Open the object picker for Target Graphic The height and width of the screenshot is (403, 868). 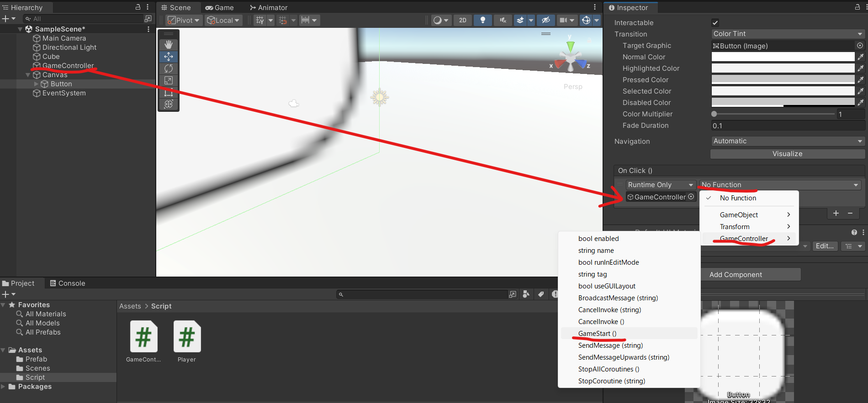pos(860,46)
